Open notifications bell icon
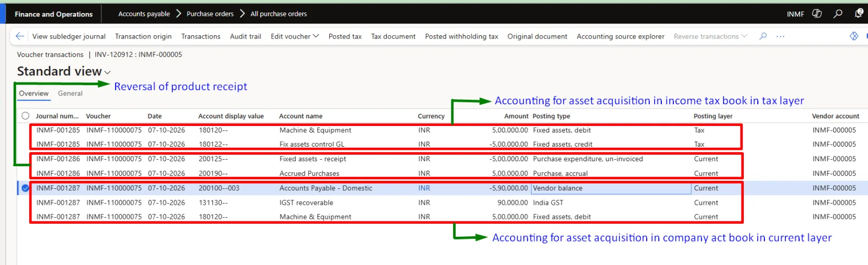 point(859,14)
